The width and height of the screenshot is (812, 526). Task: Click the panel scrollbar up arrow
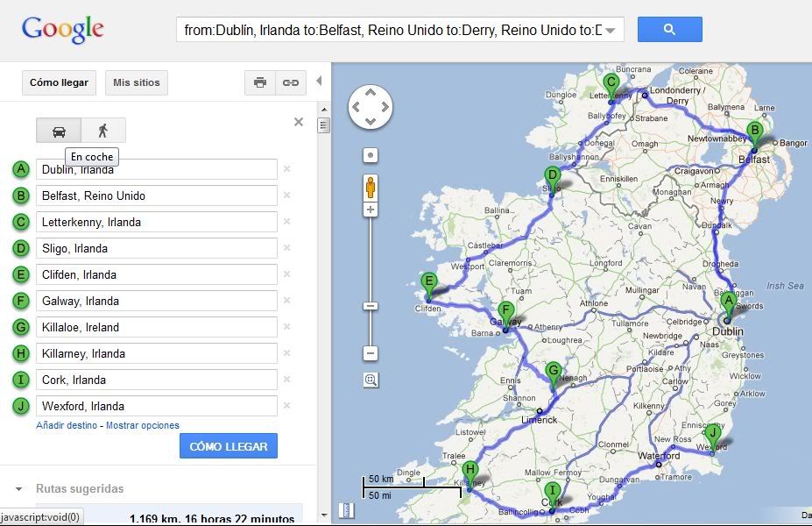tap(324, 110)
